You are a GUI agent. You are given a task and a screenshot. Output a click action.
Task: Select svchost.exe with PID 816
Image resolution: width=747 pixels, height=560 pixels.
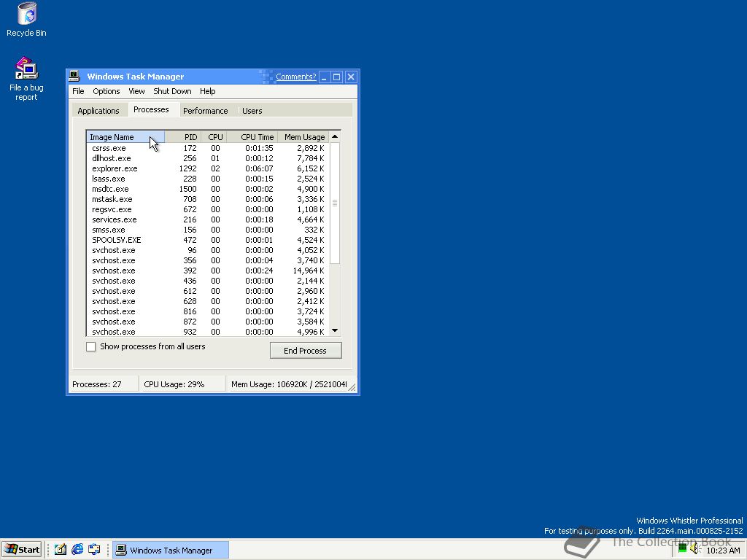[208, 311]
